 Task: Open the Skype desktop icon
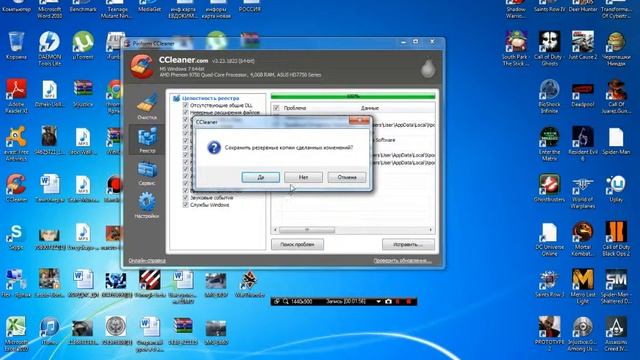point(16,236)
